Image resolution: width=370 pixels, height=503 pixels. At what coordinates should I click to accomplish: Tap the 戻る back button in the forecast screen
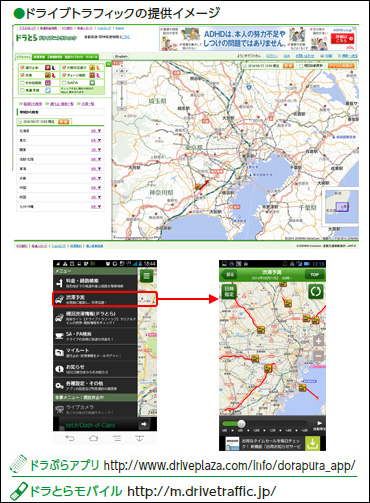[230, 275]
